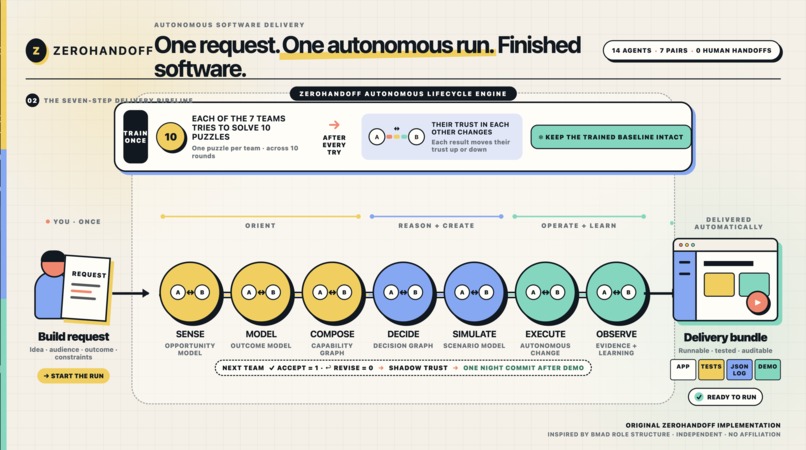Click the After Every Try arrow

coord(334,124)
